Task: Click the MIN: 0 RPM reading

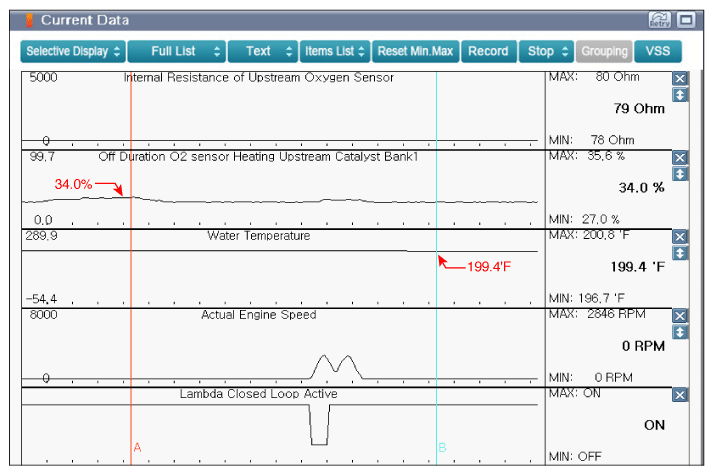Action: point(591,378)
